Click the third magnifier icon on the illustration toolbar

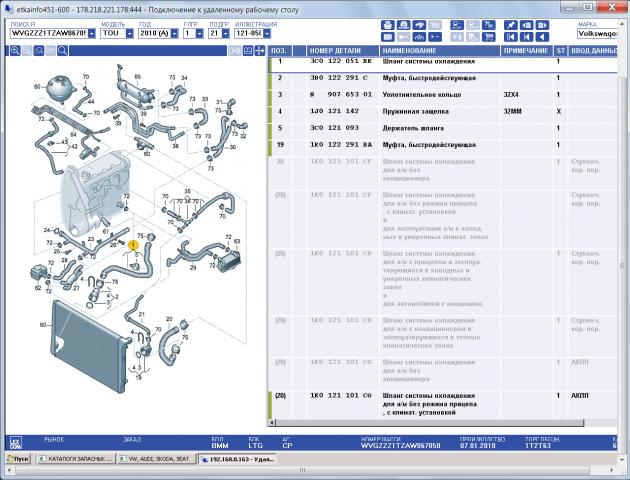pyautogui.click(x=39, y=51)
